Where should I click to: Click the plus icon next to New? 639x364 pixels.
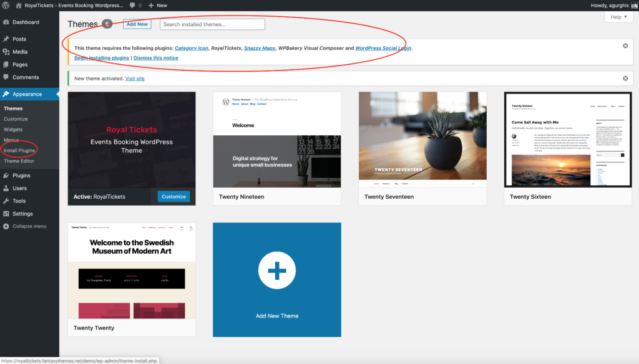coord(151,5)
